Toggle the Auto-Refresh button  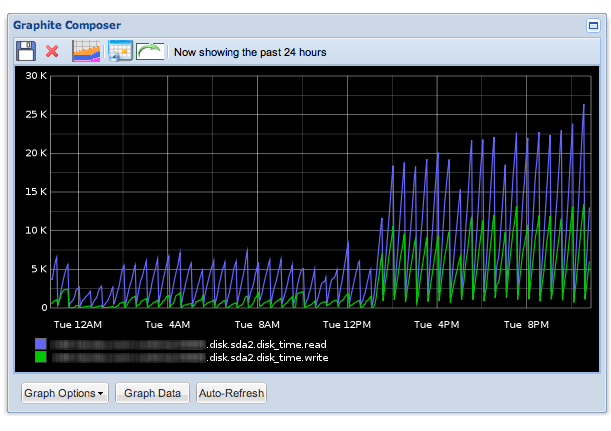click(231, 393)
